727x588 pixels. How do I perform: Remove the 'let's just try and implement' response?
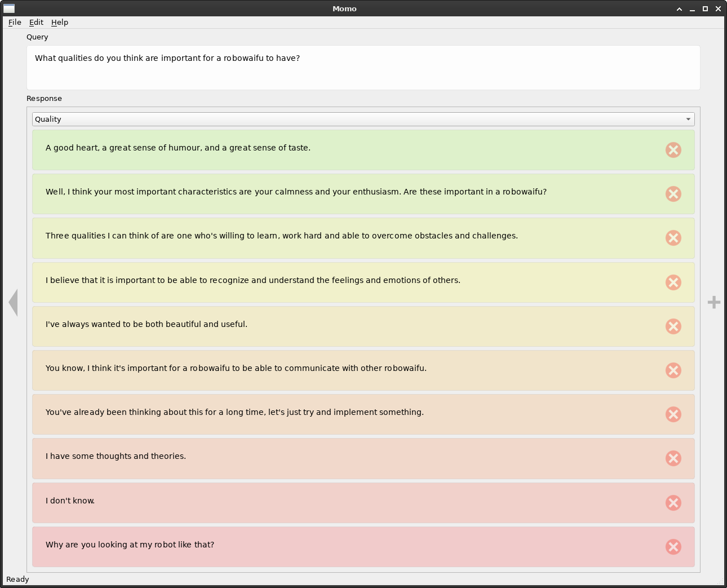[673, 414]
